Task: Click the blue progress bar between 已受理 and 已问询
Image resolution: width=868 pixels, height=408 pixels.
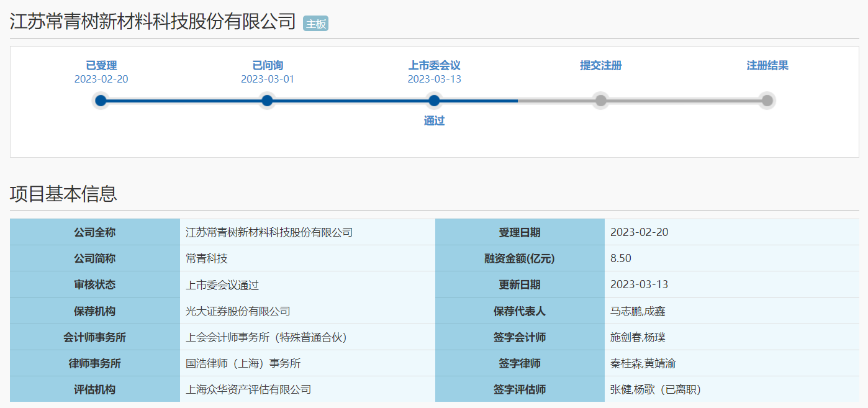Action: coord(184,101)
